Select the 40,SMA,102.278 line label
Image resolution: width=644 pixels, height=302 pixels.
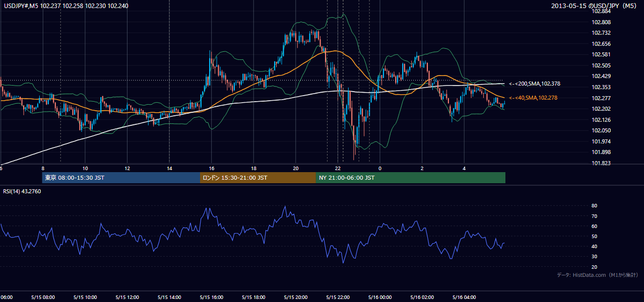(x=534, y=98)
